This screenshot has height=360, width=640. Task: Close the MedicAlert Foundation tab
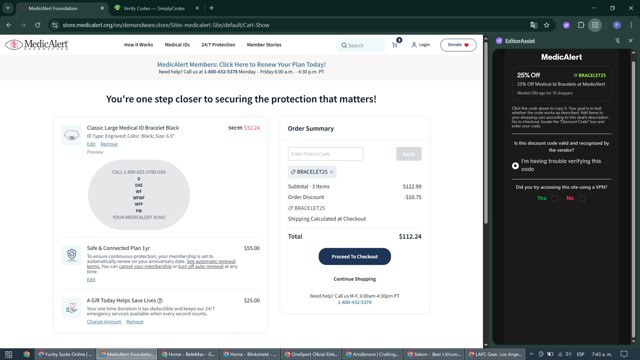click(x=102, y=8)
